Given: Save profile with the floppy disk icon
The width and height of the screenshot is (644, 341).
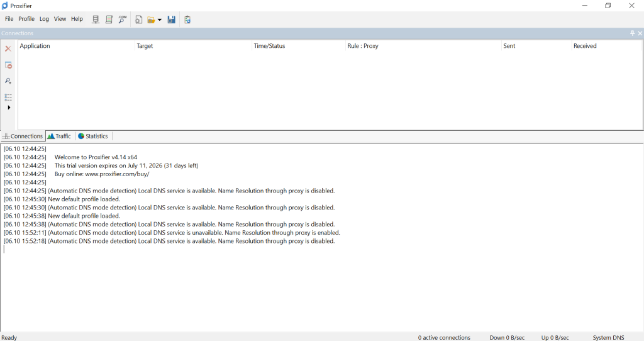Looking at the screenshot, I should click(x=171, y=20).
